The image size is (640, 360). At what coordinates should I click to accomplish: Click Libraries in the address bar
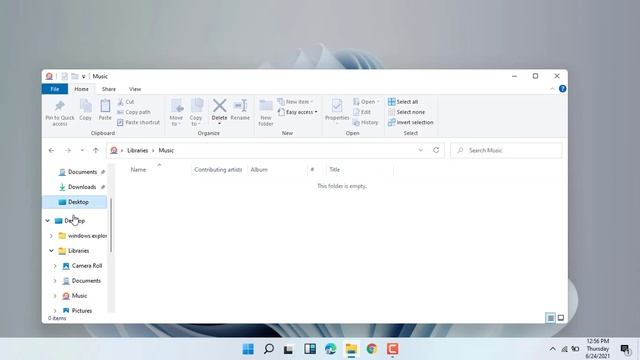pyautogui.click(x=138, y=150)
